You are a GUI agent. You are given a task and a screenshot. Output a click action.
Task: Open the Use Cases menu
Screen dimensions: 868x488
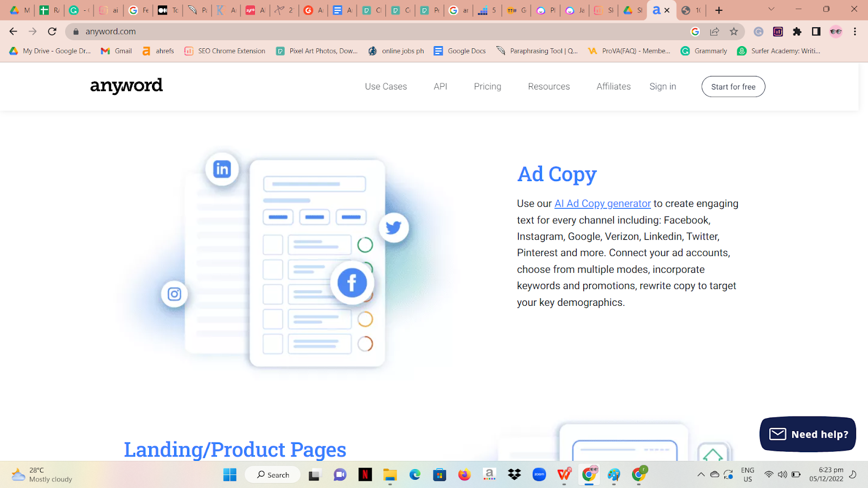[386, 86]
